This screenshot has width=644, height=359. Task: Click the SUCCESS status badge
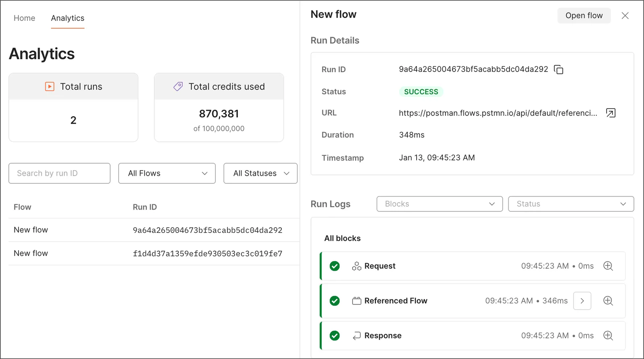pos(421,92)
